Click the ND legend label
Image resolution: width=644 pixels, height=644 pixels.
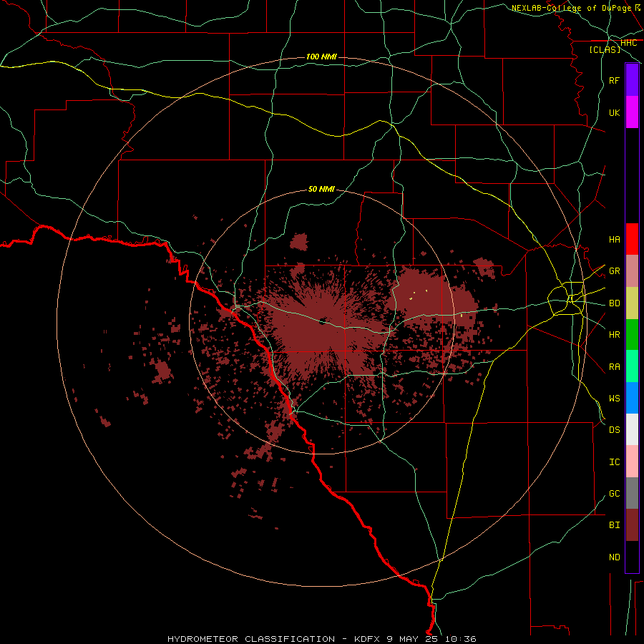click(x=614, y=557)
